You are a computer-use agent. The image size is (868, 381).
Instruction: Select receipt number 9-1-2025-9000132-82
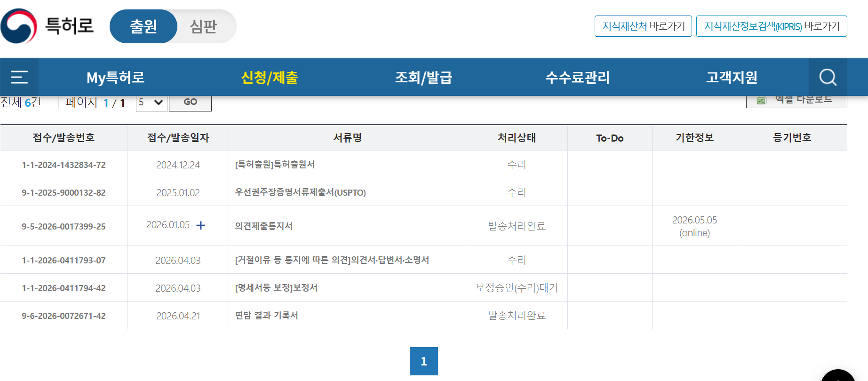click(x=64, y=192)
